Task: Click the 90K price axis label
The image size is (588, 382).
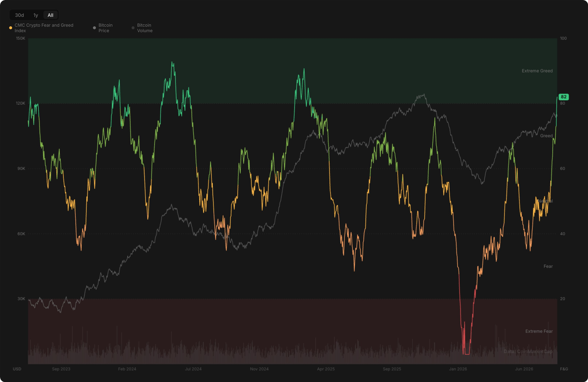Action: [21, 169]
